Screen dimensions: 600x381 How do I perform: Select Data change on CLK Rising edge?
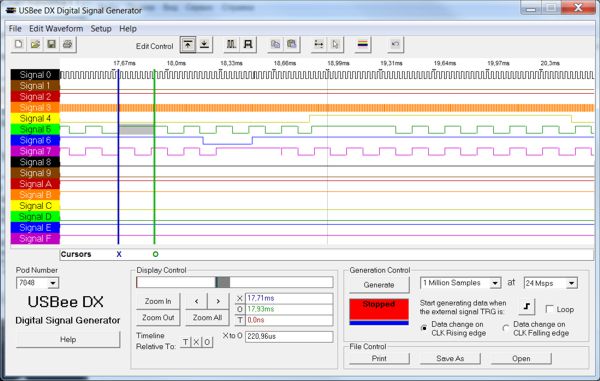tap(424, 328)
